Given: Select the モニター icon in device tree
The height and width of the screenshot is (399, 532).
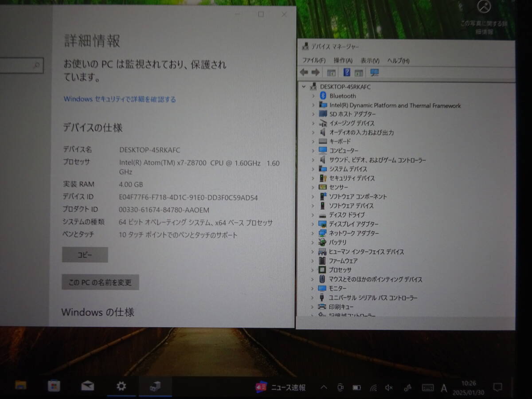Looking at the screenshot, I should click(x=323, y=288).
